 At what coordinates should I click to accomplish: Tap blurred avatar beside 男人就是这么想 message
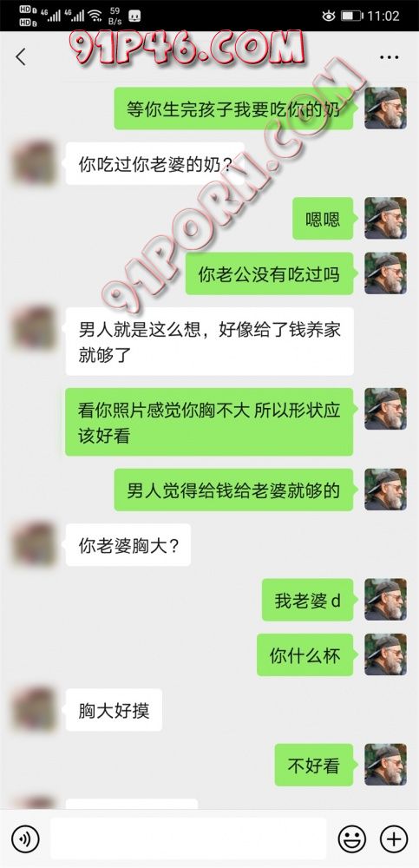(x=33, y=328)
